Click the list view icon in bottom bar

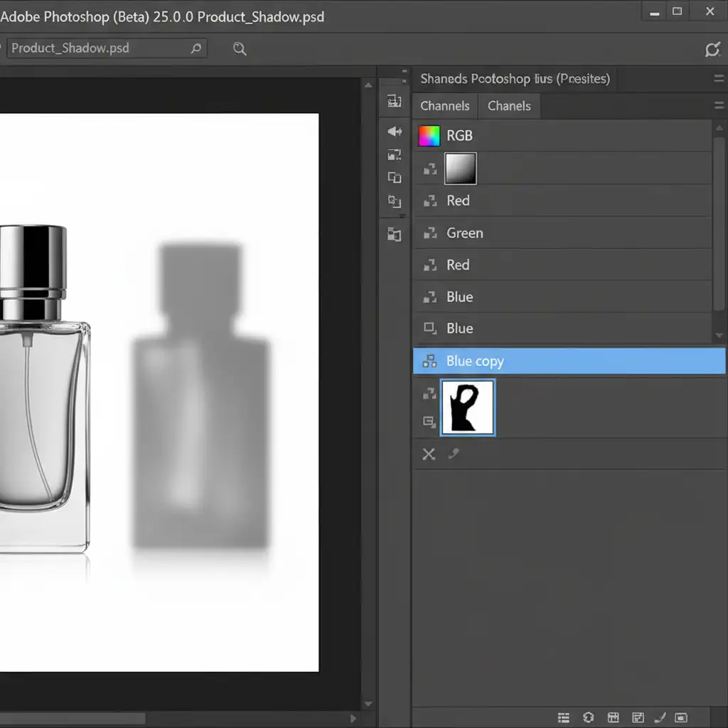[x=564, y=717]
